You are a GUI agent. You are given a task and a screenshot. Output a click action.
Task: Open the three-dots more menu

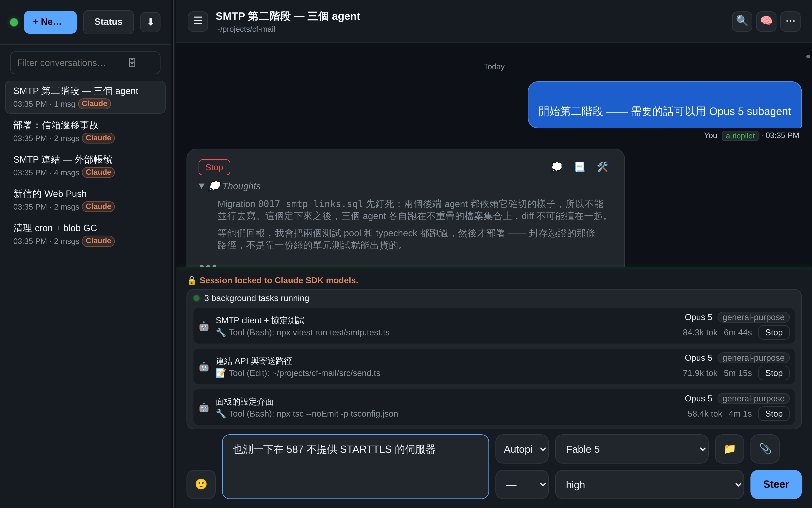click(790, 22)
